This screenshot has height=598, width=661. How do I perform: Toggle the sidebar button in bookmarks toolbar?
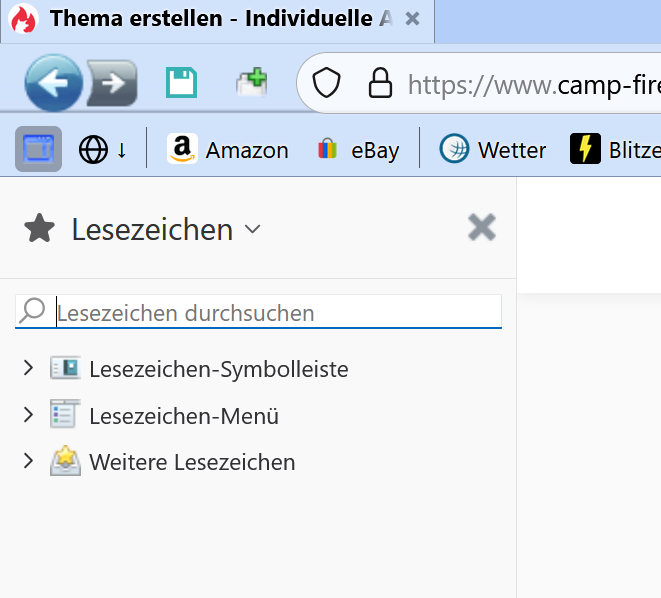38,150
